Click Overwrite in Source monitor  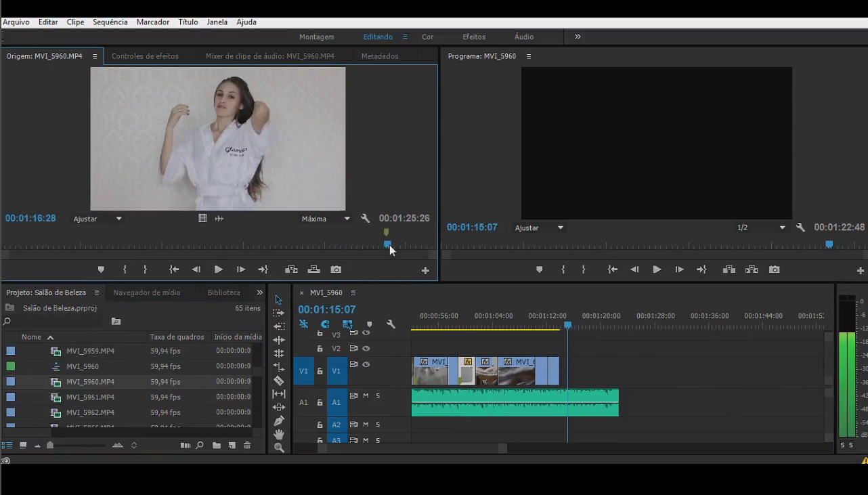coord(313,270)
